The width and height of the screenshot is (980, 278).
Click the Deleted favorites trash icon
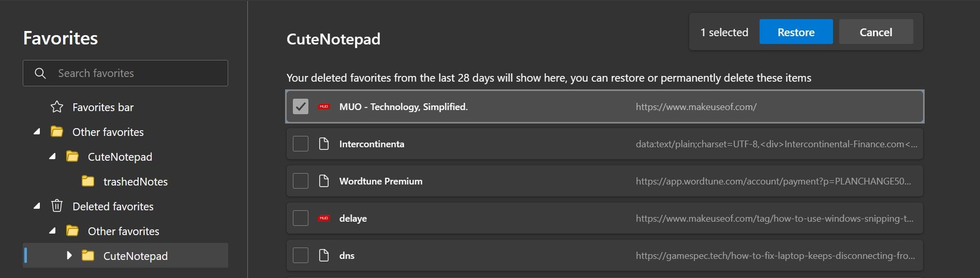[x=57, y=206]
